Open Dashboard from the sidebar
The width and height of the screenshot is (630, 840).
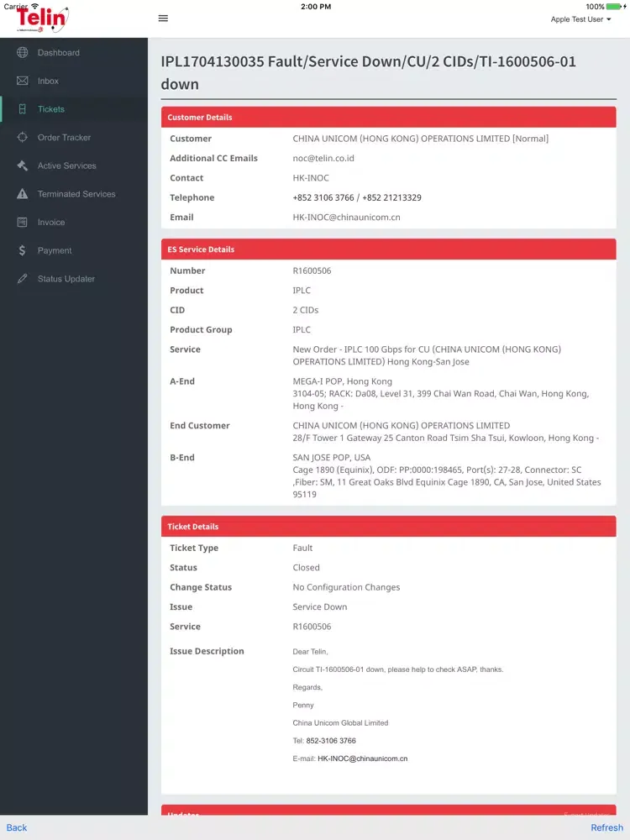(x=74, y=52)
